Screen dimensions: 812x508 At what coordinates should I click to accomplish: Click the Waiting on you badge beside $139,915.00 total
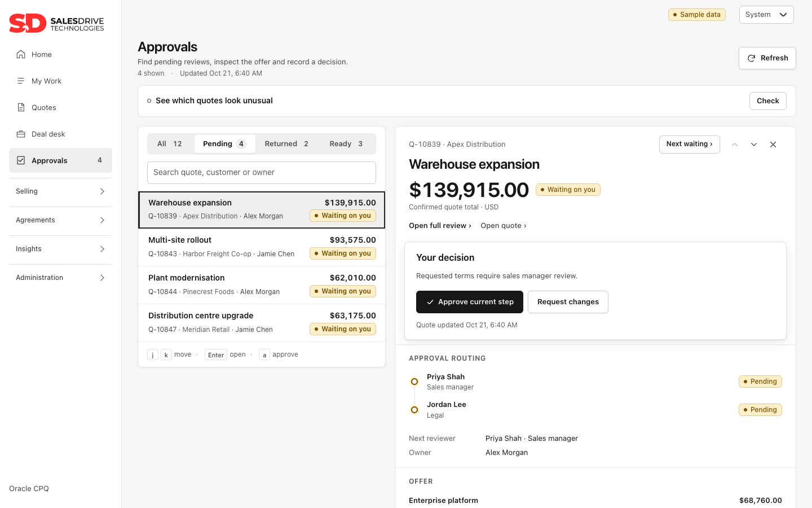[568, 190]
